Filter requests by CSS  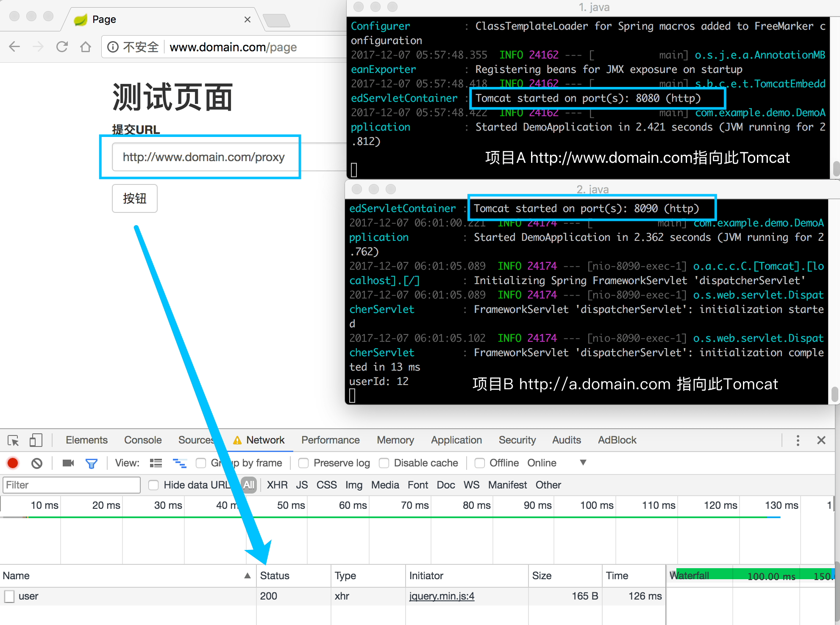click(x=326, y=485)
